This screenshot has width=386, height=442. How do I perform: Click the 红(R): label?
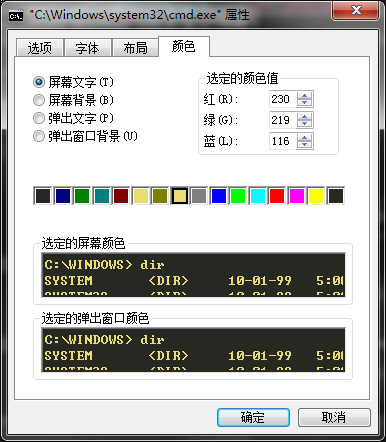(221, 99)
